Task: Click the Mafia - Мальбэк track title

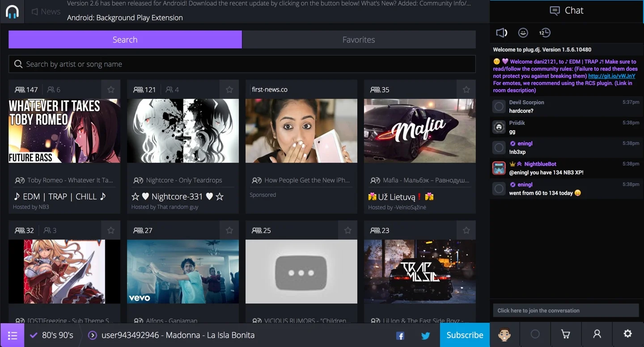Action: pos(426,180)
